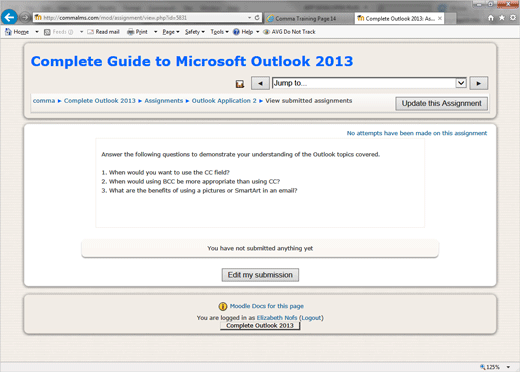Click the Home command bar button
The image size is (520, 372).
coord(17,32)
